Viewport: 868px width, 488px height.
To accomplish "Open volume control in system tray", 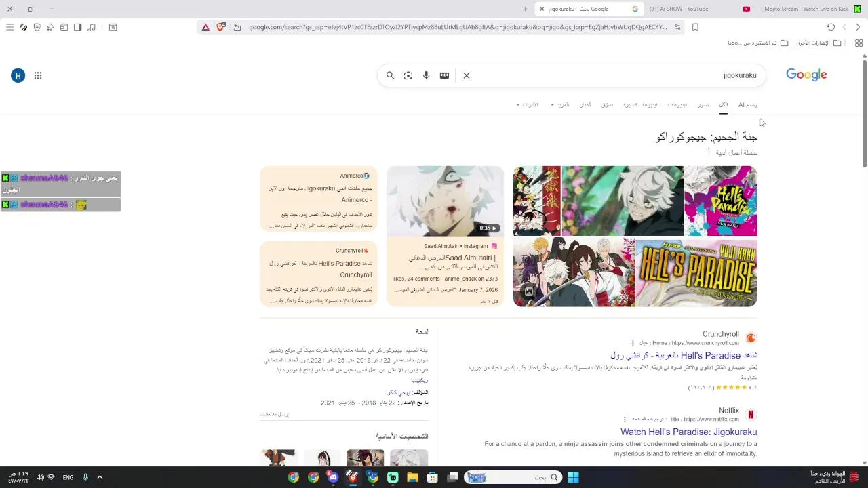I will [x=39, y=477].
